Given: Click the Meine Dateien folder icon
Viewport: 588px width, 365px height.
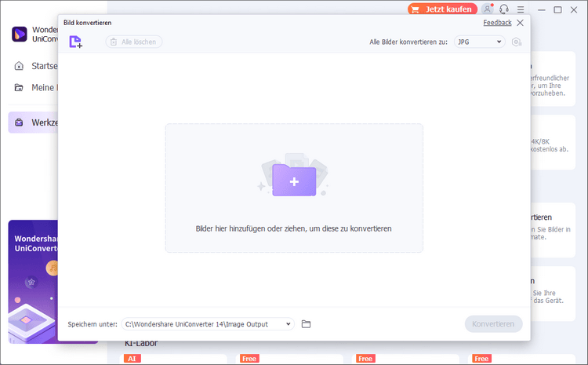Looking at the screenshot, I should pyautogui.click(x=19, y=87).
